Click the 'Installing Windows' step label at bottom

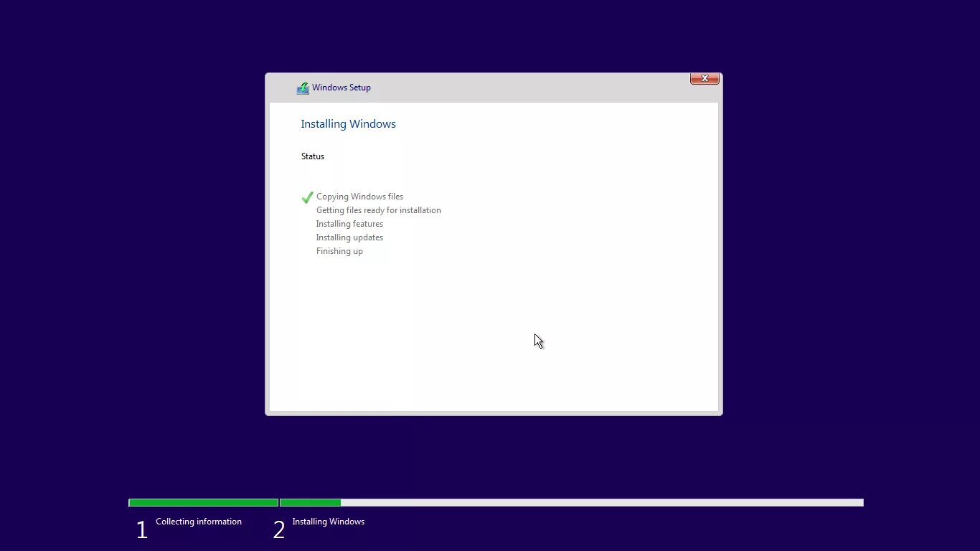[329, 522]
